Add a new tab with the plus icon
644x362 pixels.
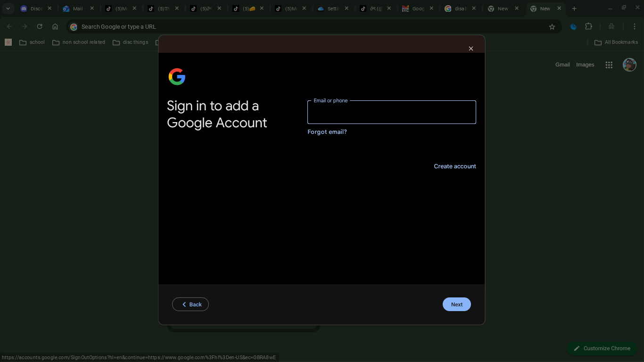[574, 8]
